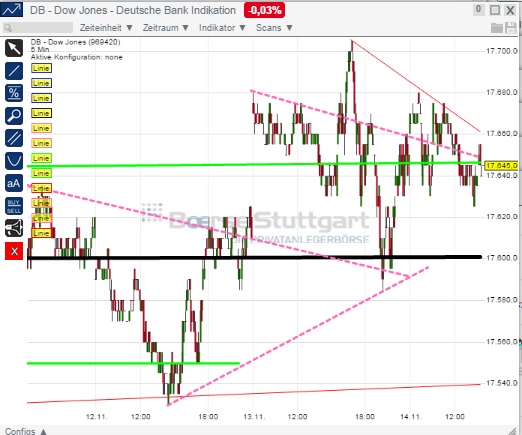Screen dimensions: 522x435
Task: Expand the Configs panel
Action: (x=26, y=431)
